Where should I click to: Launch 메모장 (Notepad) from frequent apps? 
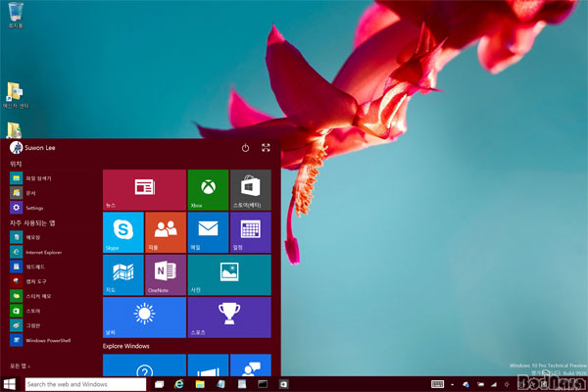pos(25,237)
